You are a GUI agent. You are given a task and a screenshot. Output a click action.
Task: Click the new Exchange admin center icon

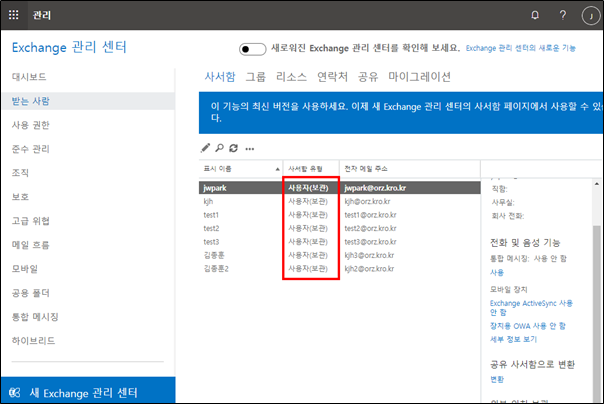(15, 392)
